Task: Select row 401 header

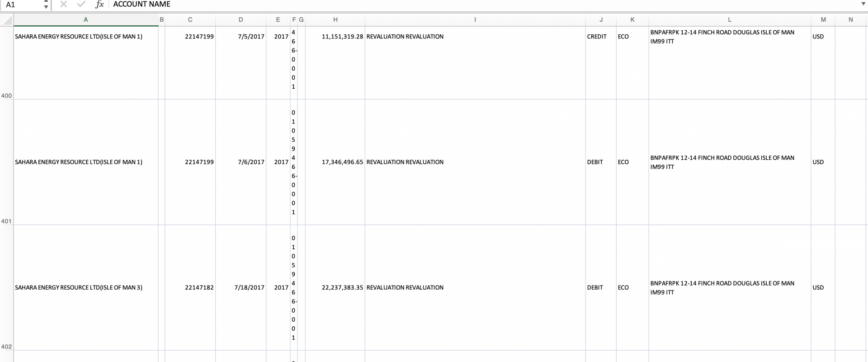Action: pos(7,162)
